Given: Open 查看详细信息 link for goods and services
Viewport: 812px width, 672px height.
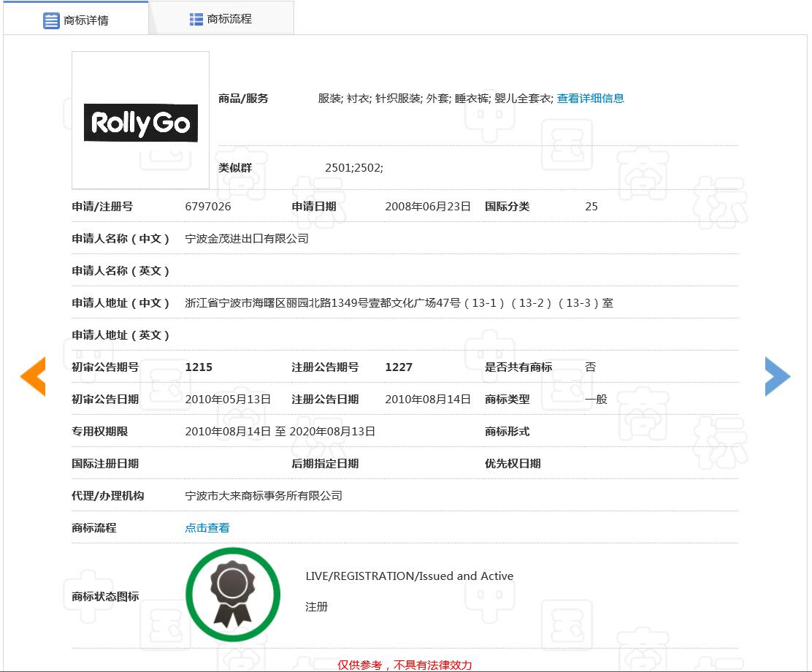Looking at the screenshot, I should pos(590,99).
